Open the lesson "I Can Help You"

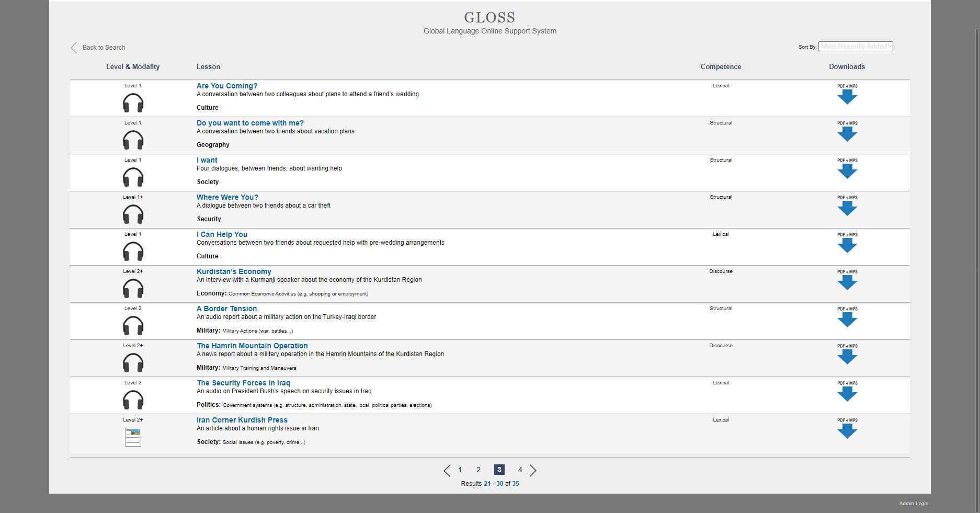(x=222, y=234)
